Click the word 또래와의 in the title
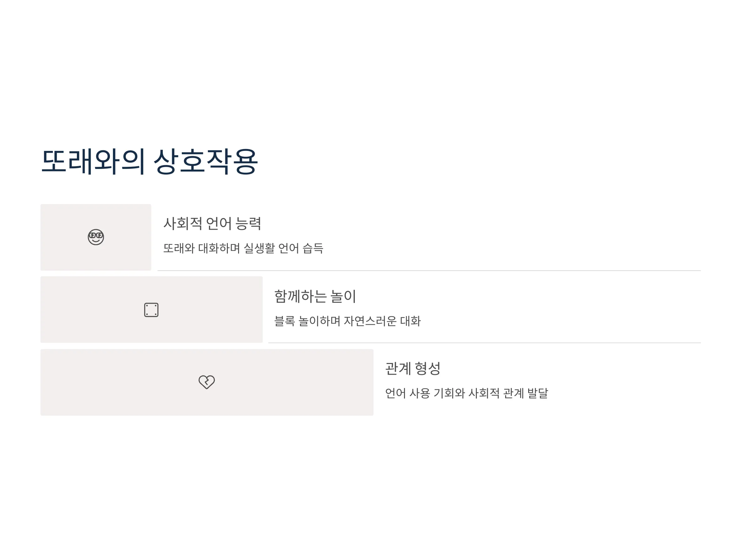Screen dimensions: 747x560 point(93,161)
